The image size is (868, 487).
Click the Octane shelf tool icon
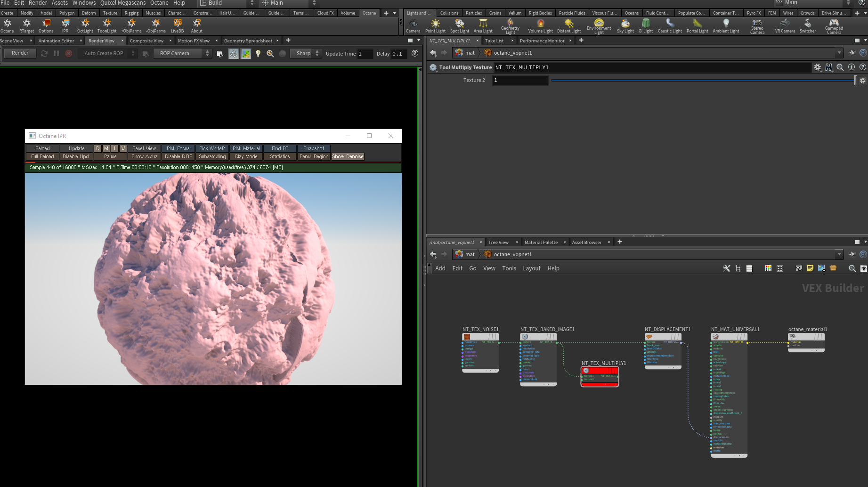[7, 24]
